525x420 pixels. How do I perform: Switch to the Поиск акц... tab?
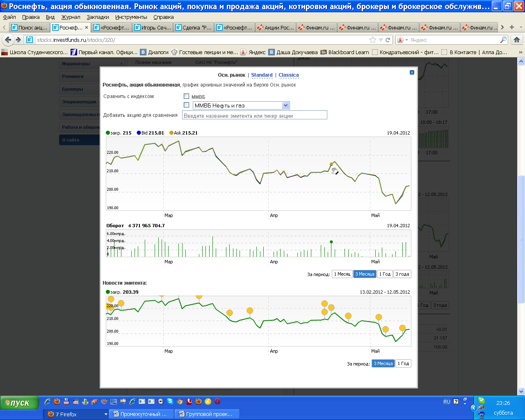pos(29,27)
